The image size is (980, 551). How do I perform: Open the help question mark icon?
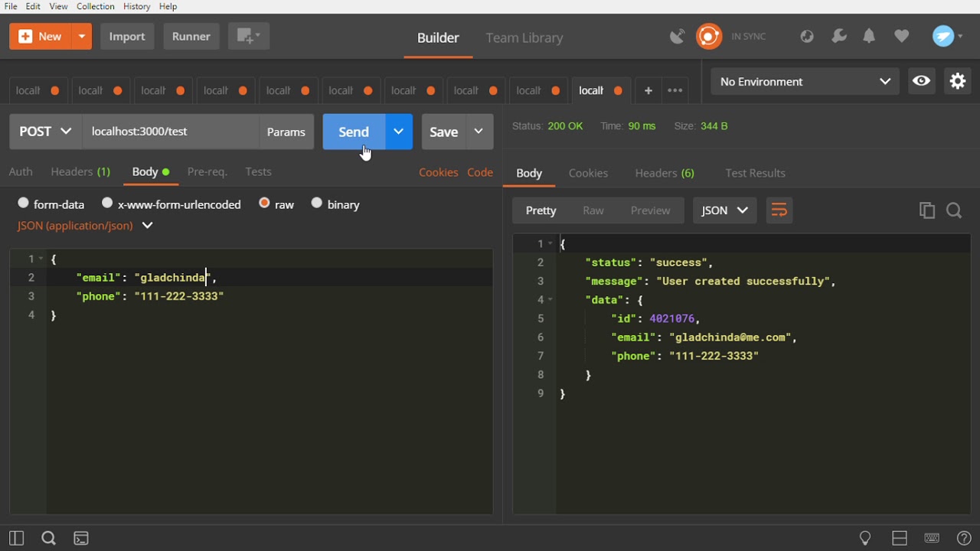[x=965, y=538]
